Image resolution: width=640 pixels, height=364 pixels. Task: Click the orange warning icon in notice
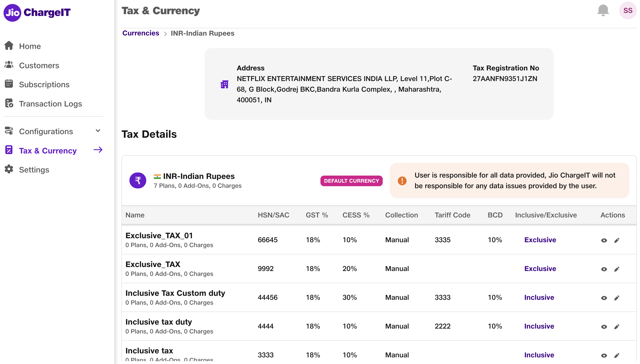[x=402, y=181]
